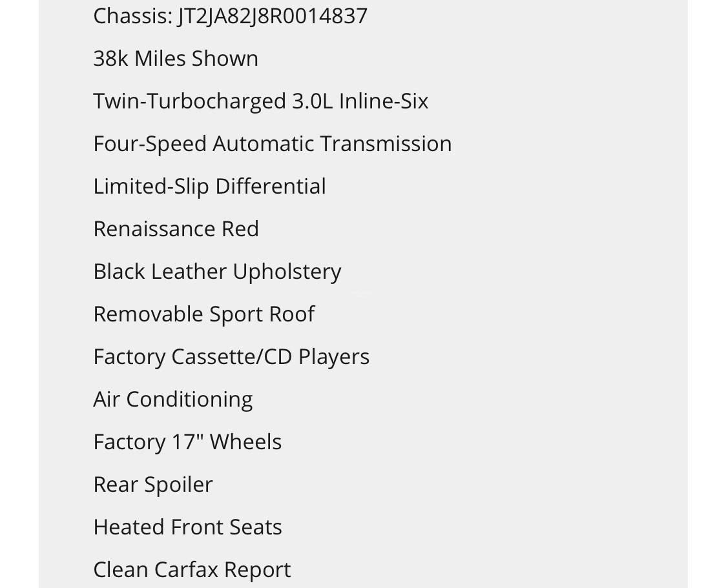Click the word "Players"
Image resolution: width=726 pixels, height=588 pixels.
pyautogui.click(x=334, y=357)
